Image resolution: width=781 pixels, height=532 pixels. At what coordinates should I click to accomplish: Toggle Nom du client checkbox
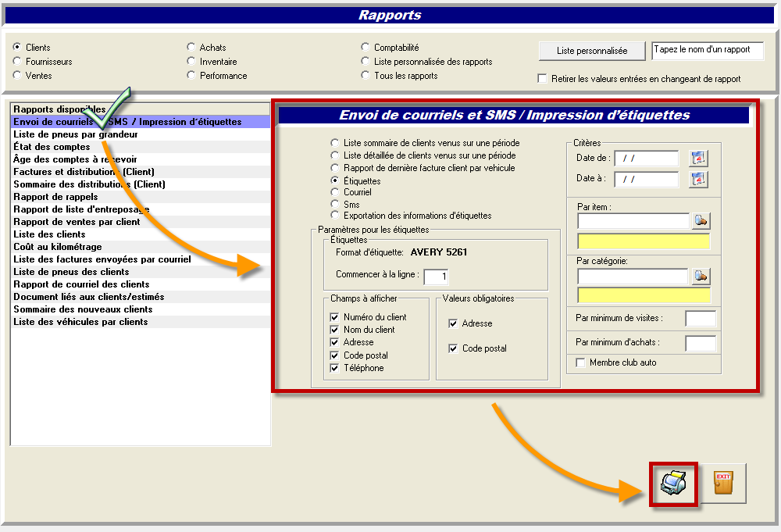point(334,329)
